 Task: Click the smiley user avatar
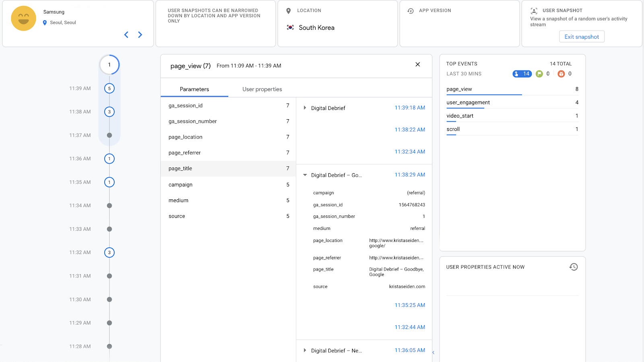[23, 19]
